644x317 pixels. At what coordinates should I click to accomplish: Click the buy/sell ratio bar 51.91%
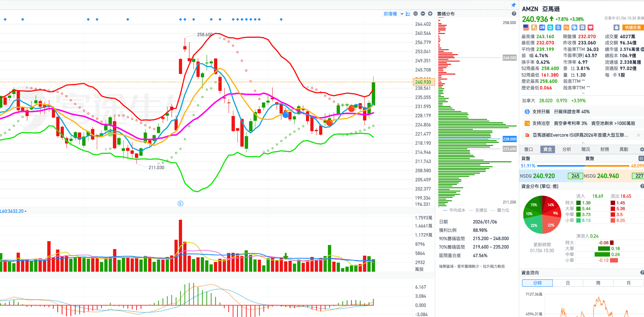(x=583, y=166)
